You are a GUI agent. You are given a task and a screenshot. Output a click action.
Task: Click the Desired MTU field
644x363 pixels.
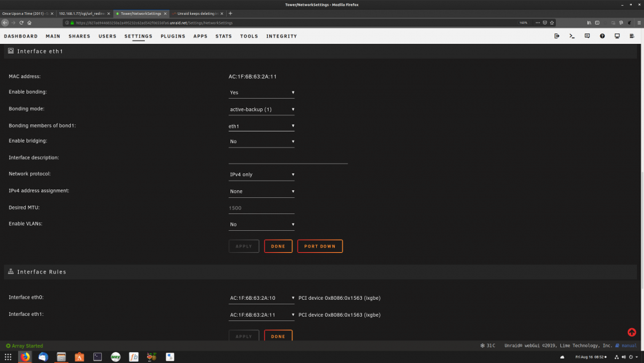pyautogui.click(x=261, y=208)
